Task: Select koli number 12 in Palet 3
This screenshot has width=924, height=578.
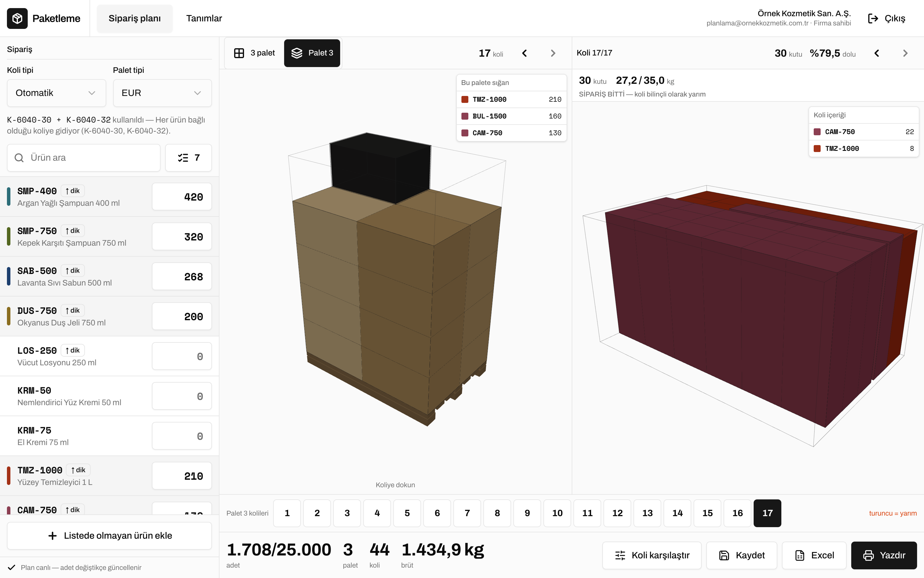Action: pyautogui.click(x=617, y=513)
